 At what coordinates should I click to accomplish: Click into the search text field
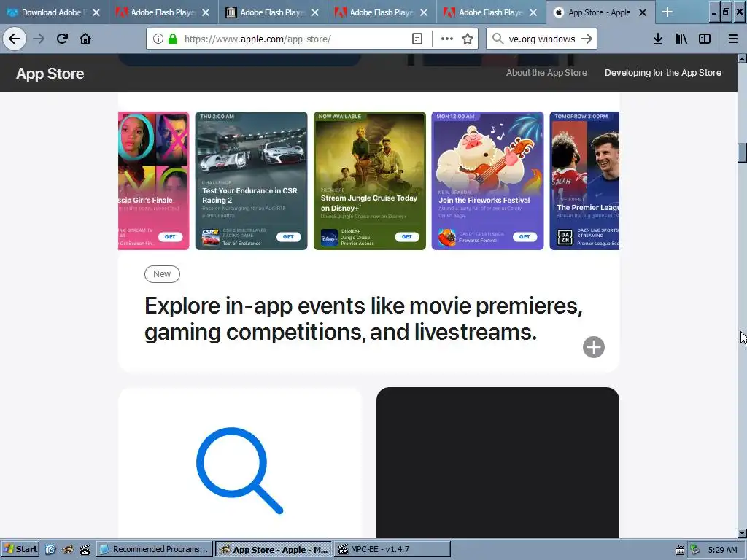pos(542,39)
